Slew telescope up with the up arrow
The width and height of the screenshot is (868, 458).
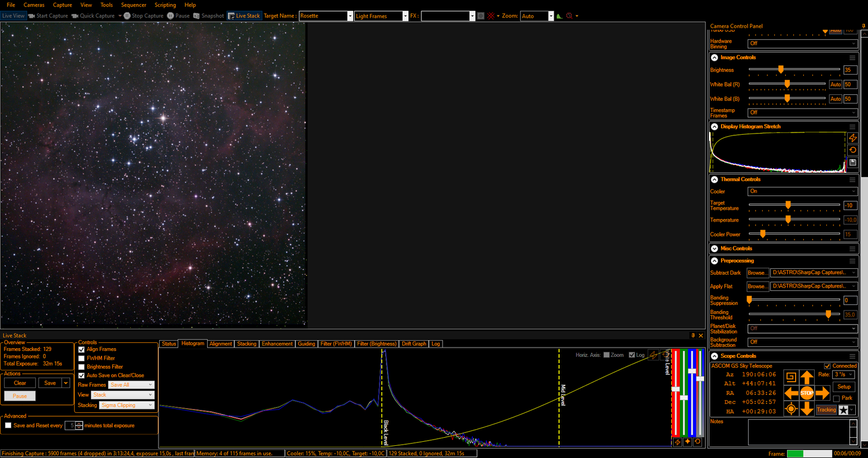[807, 378]
